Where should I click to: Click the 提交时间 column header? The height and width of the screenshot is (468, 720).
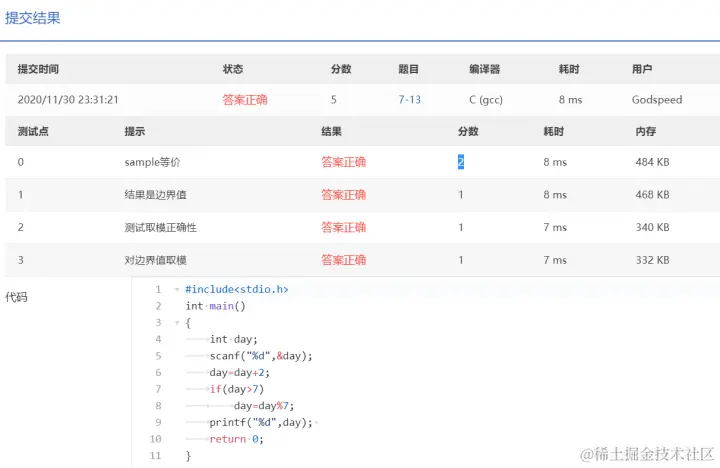point(38,69)
